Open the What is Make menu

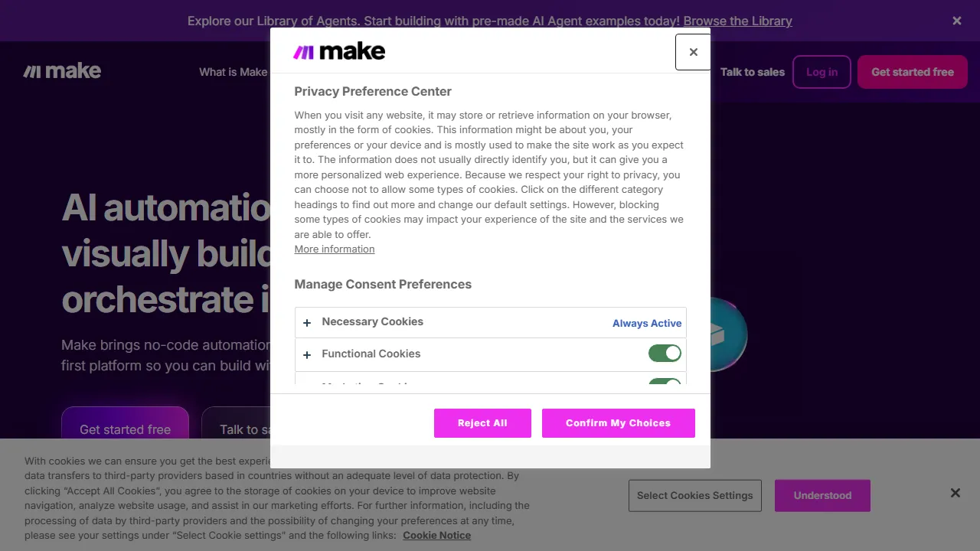(233, 71)
